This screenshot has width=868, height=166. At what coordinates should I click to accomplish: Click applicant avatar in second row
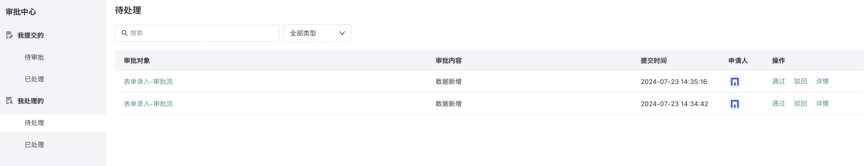(x=735, y=104)
